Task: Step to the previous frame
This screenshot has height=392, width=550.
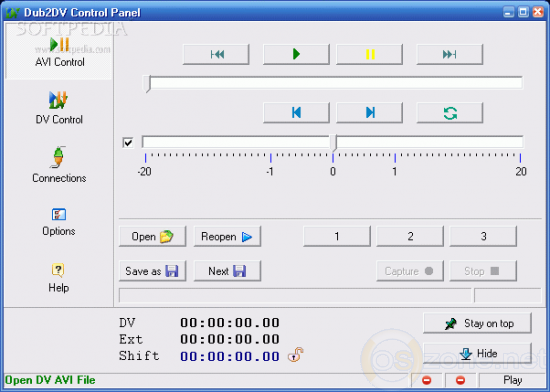Action: 296,113
